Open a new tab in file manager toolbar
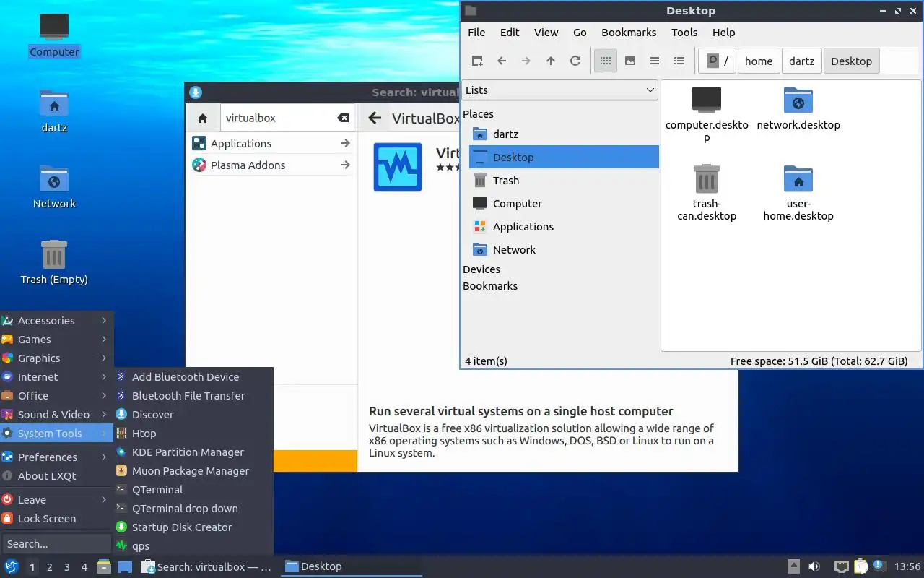Screen dimensions: 924x578 [x=477, y=61]
